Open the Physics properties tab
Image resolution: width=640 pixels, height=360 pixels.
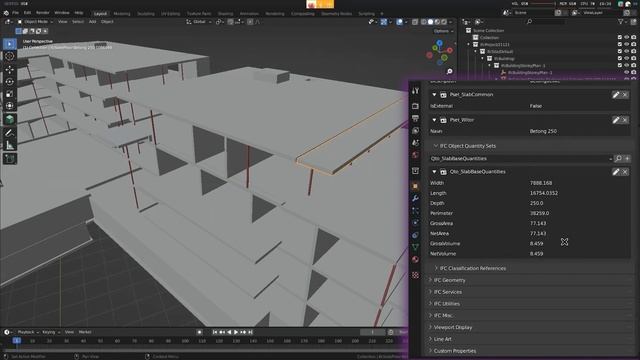tap(415, 223)
